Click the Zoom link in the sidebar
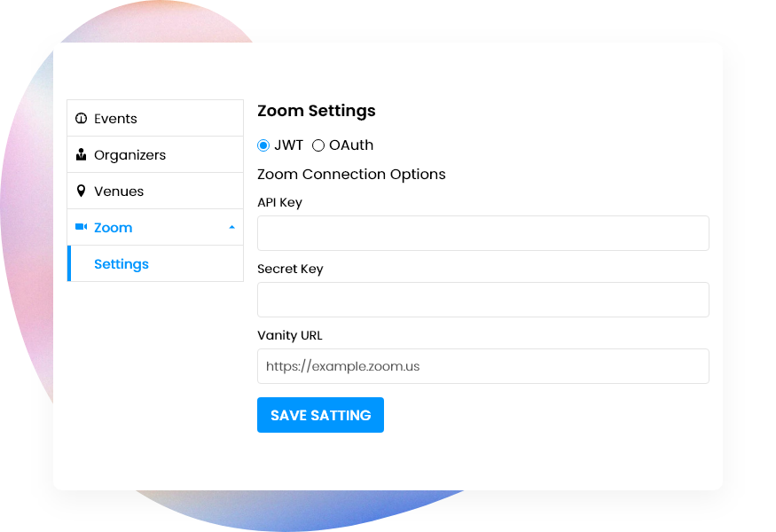Viewport: 776px width, 532px height. (x=114, y=227)
